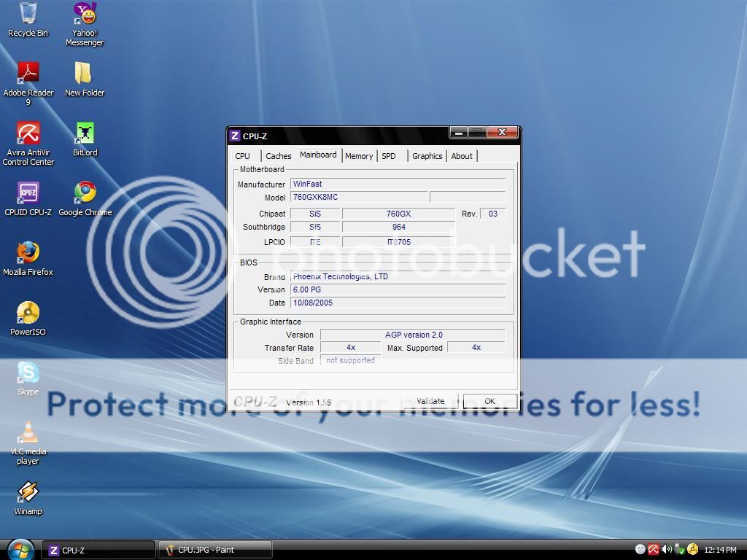747x560 pixels.
Task: Launch Google Chrome desktop shortcut
Action: coord(85,199)
